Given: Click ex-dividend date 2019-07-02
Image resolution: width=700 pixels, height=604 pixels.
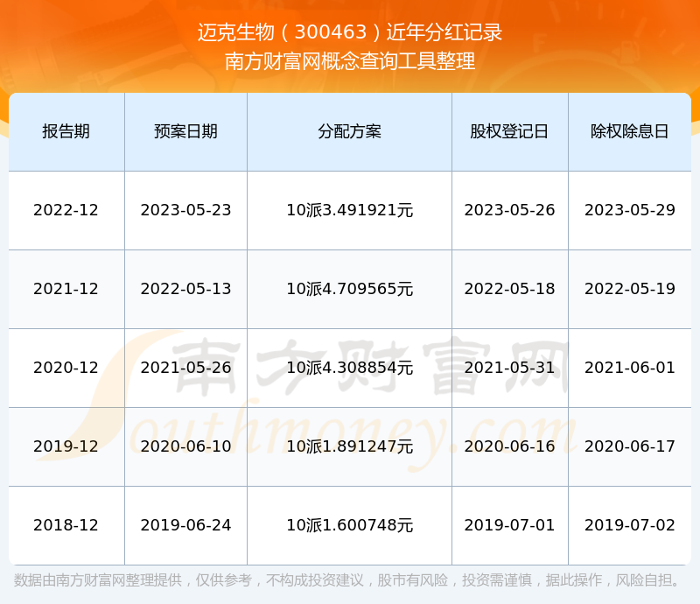Looking at the screenshot, I should coord(629,525).
